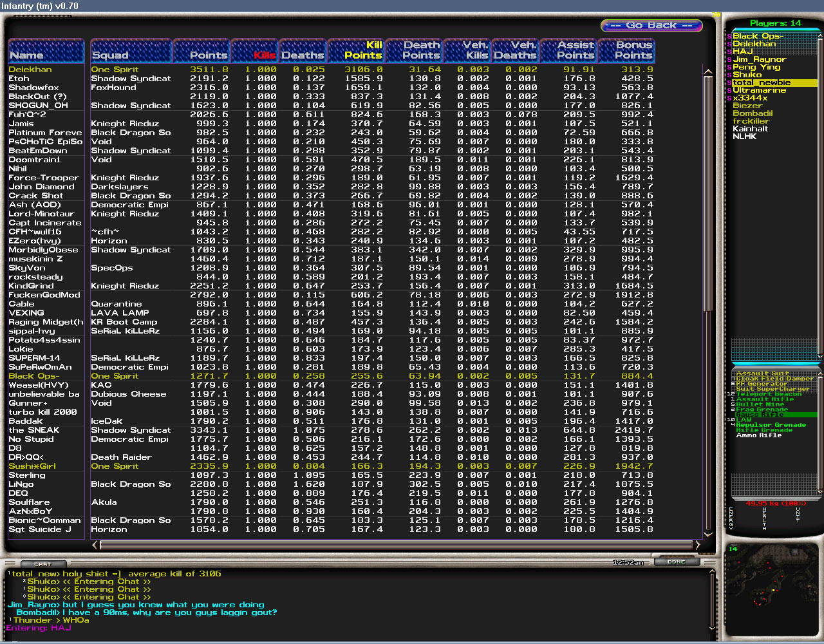This screenshot has height=644, width=824.
Task: Click down arrow of stats table scrollbar
Action: point(708,534)
